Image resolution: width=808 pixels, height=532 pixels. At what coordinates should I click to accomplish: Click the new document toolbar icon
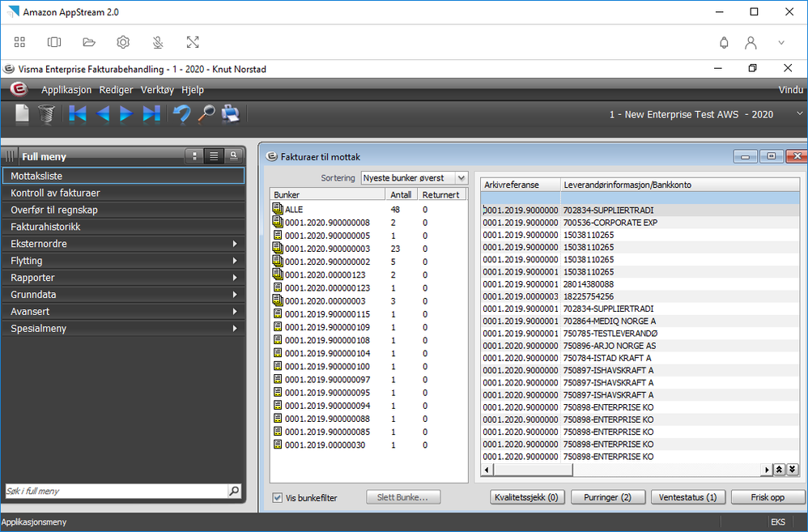[22, 114]
